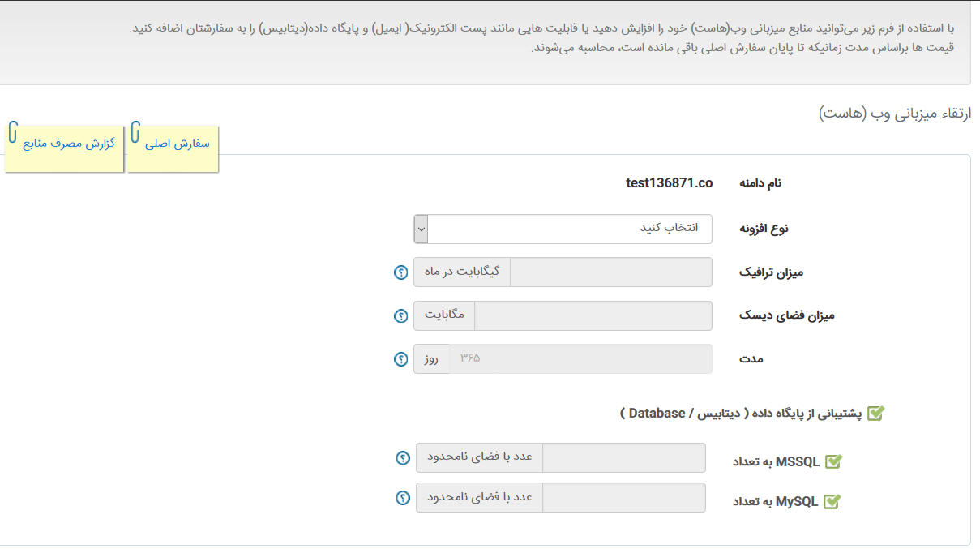Open the نوع افزونه dropdown
This screenshot has height=549, width=980.
click(569, 229)
